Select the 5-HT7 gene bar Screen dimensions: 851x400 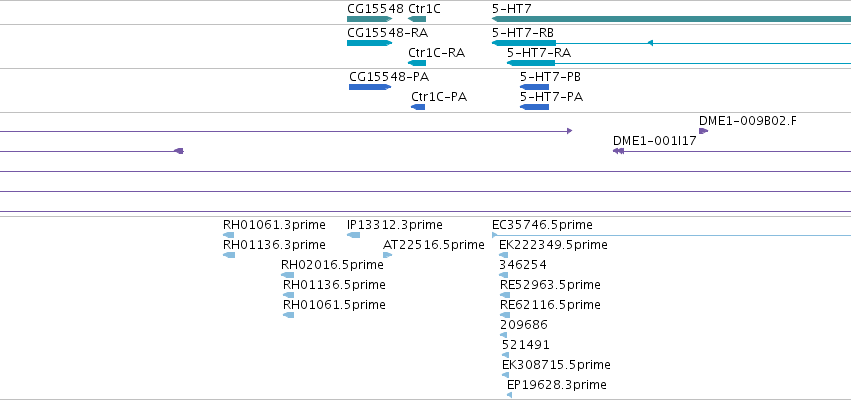[671, 19]
